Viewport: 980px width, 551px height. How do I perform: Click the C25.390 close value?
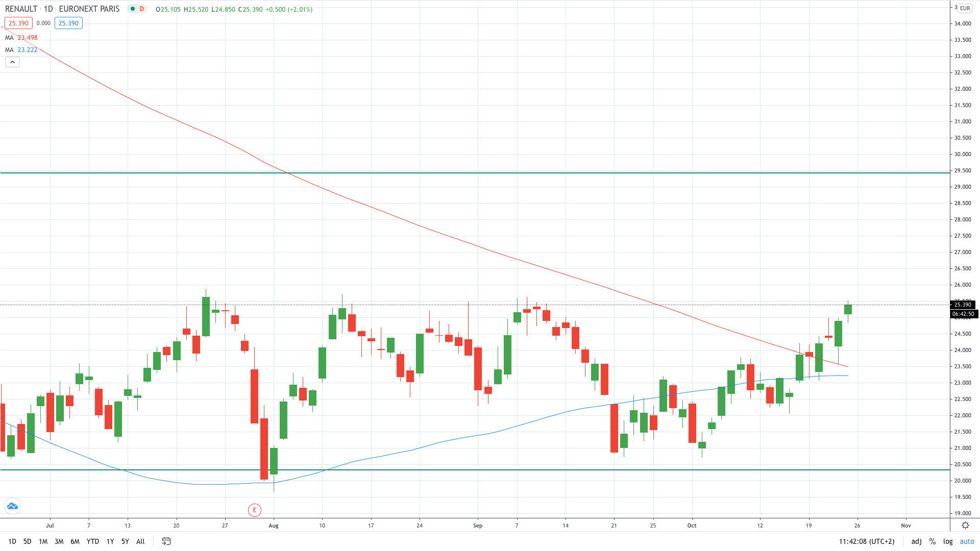coord(250,9)
